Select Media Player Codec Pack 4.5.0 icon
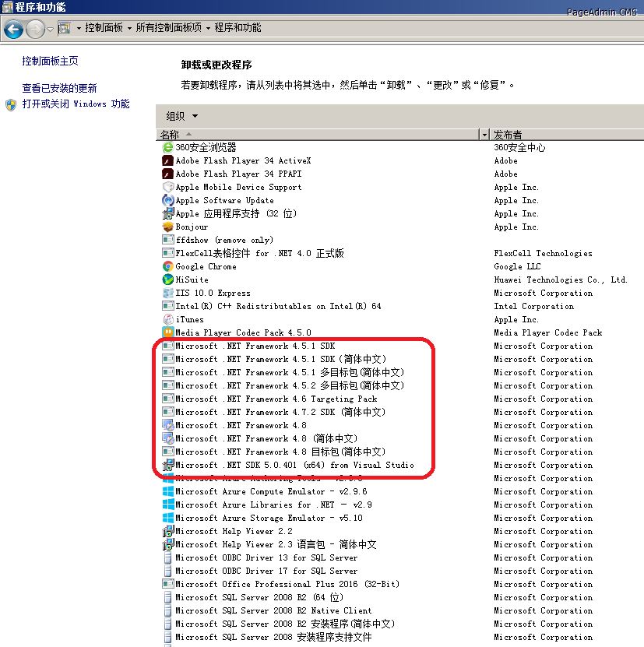This screenshot has height=647, width=644. tap(168, 332)
